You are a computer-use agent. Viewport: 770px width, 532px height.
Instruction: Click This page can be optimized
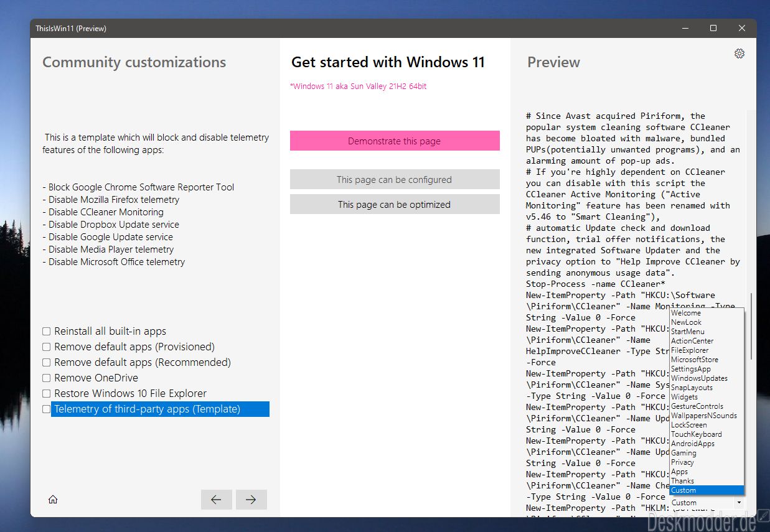pos(395,204)
